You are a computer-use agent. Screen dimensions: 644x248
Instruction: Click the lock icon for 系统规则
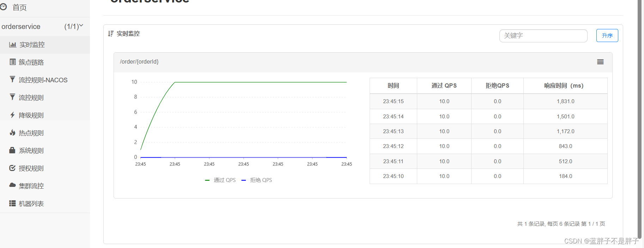coord(12,150)
